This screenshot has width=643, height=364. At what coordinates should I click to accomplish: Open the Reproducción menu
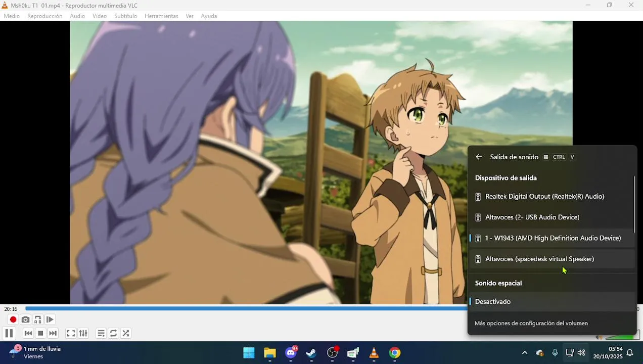click(x=45, y=16)
